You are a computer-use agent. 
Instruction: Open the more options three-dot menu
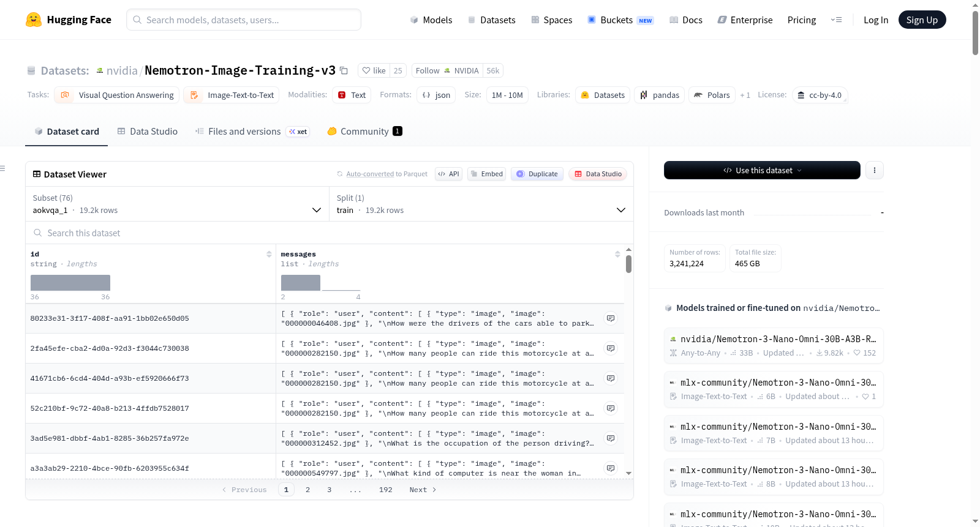coord(875,170)
